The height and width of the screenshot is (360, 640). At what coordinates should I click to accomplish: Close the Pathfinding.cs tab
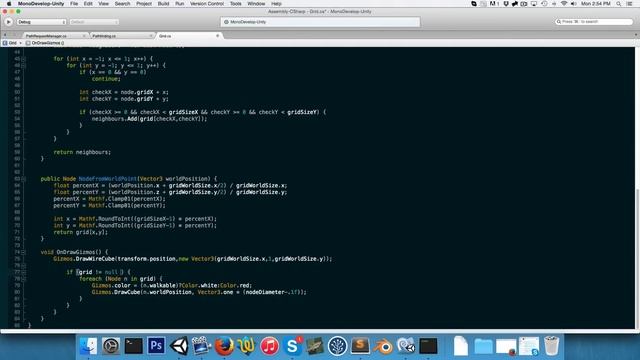pos(151,36)
